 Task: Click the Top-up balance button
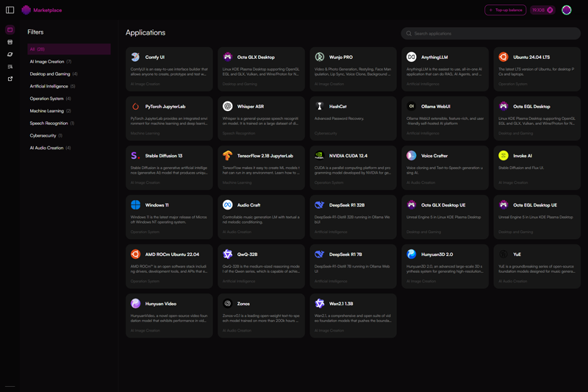click(x=505, y=10)
